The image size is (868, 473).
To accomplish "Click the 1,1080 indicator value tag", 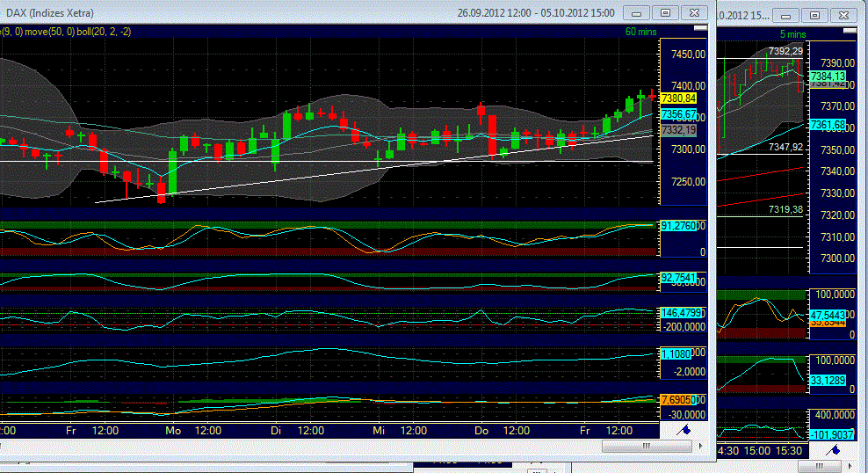I will [x=676, y=353].
